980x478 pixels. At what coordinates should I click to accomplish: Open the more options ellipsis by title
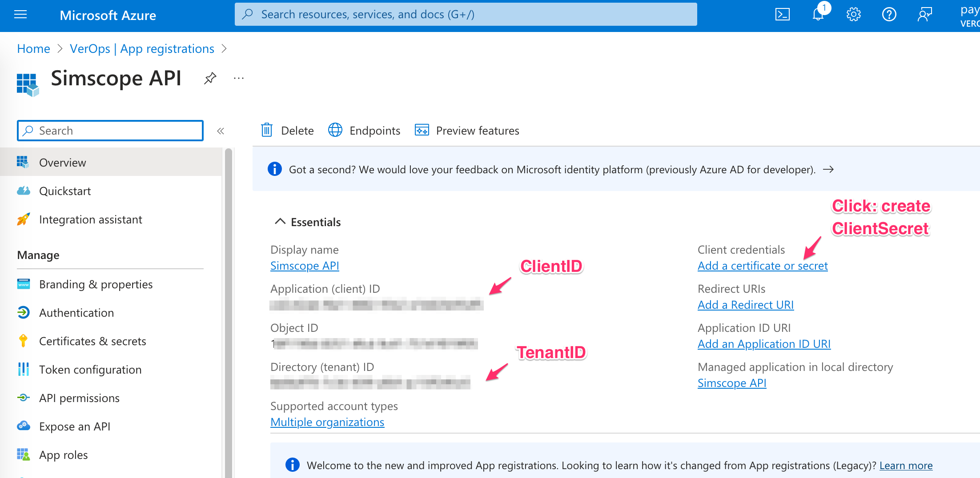pyautogui.click(x=239, y=78)
